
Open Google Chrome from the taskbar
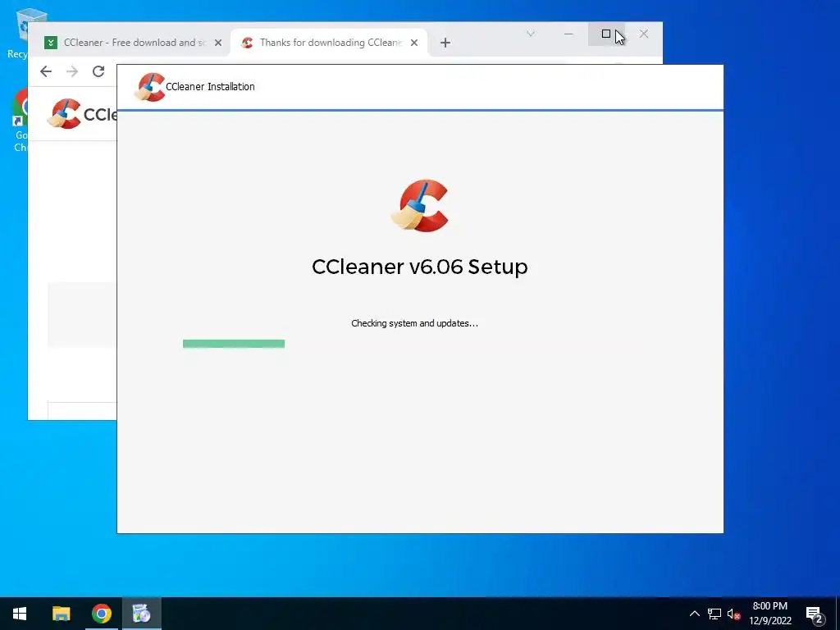(x=101, y=614)
